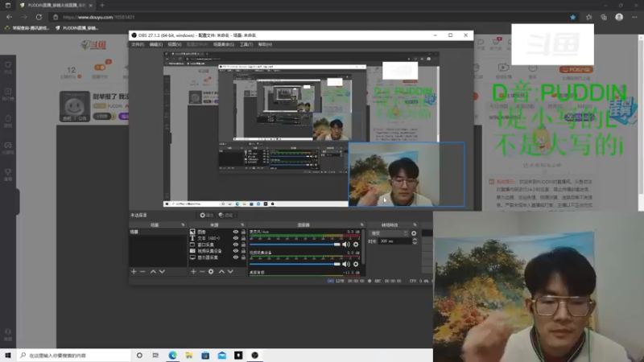Screen dimensions: 644x362
Task: Hide the 窗口采集 source eye icon
Action: click(236, 245)
